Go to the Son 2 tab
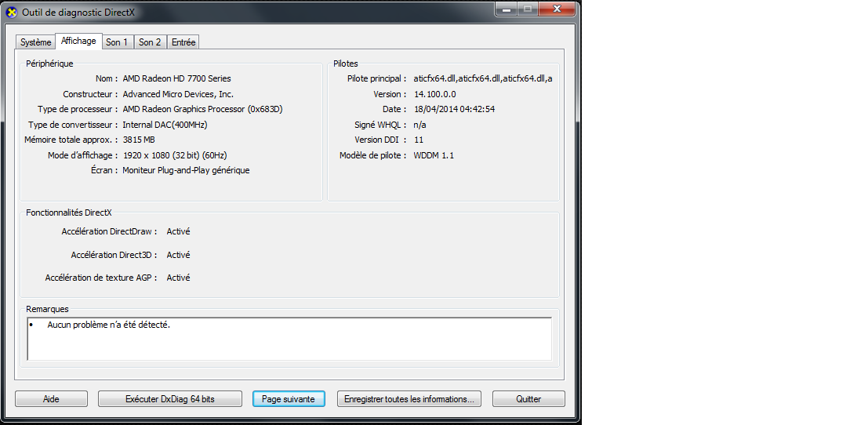The height and width of the screenshot is (425, 868). 150,42
